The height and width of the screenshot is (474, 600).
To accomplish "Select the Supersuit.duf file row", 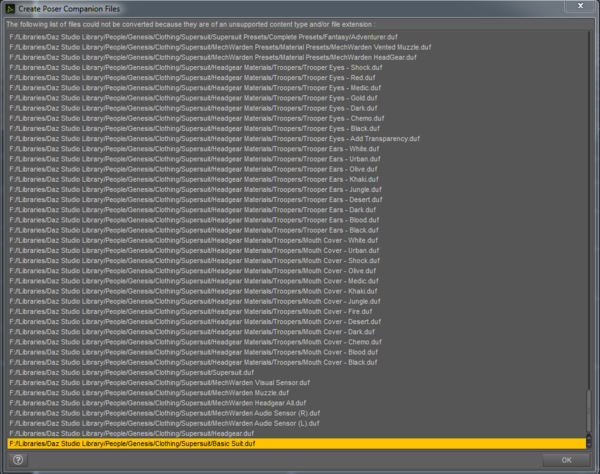I will pyautogui.click(x=297, y=373).
